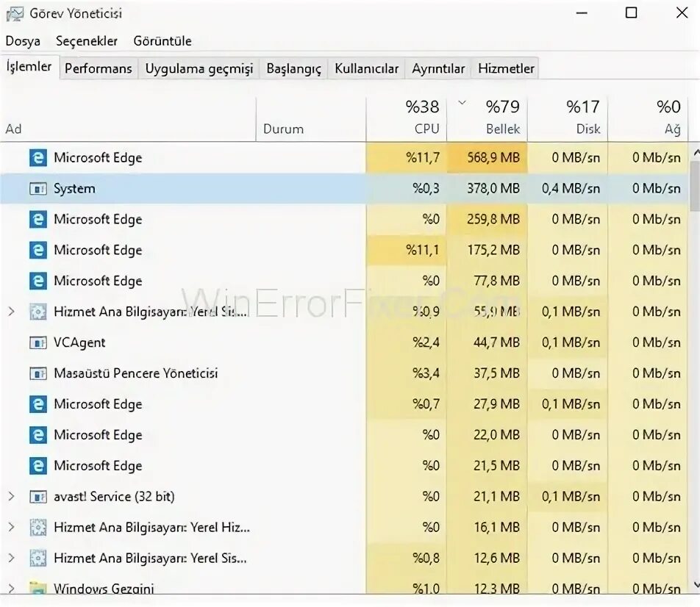Viewport: 700px width, 607px height.
Task: Maximize the Görev Yöneticisi window
Action: tap(631, 13)
